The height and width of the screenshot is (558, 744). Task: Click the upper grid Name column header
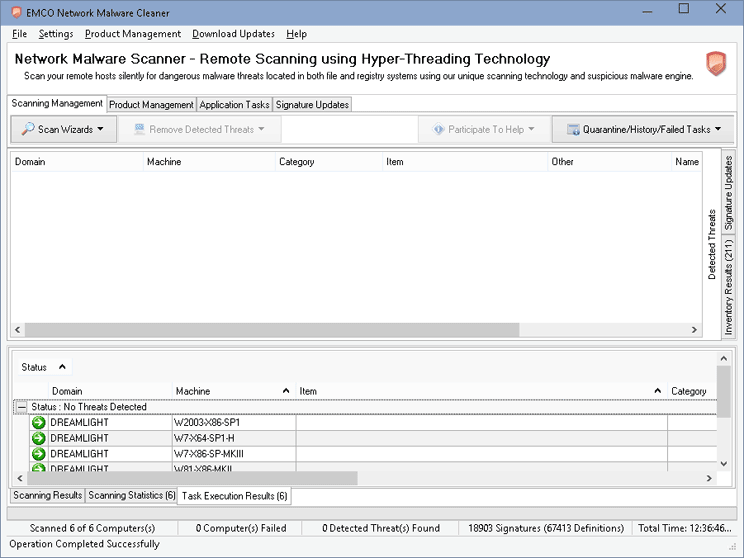coord(687,162)
